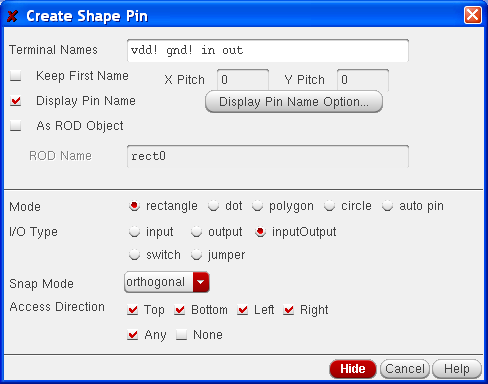The image size is (488, 384).
Task: Click the X Pitch input field
Action: 243,80
